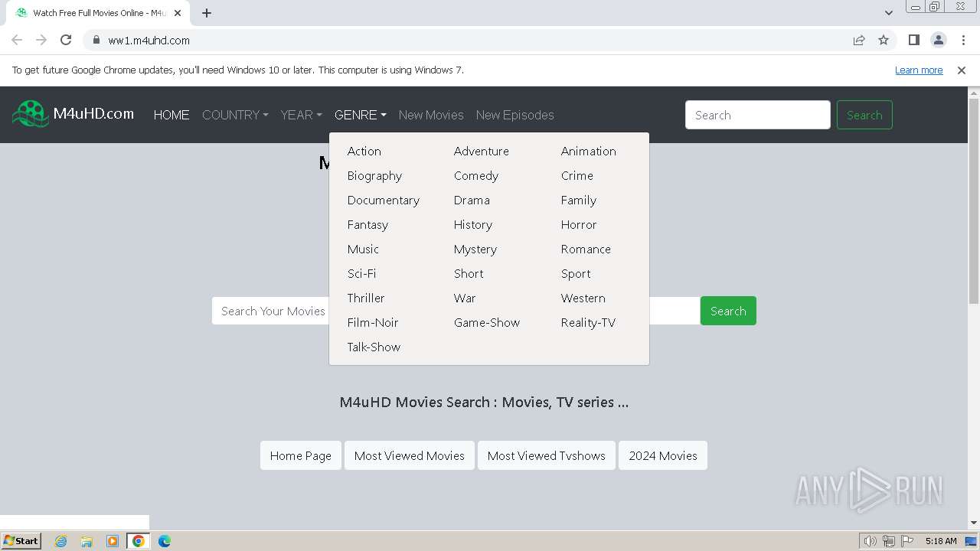This screenshot has width=980, height=551.
Task: Select Music in the genre menu
Action: 363,249
